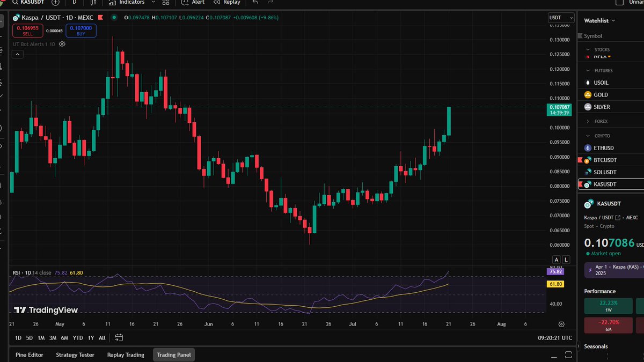Sort watchlist by Symbol column header
Image resolution: width=644 pixels, height=362 pixels.
coord(593,36)
